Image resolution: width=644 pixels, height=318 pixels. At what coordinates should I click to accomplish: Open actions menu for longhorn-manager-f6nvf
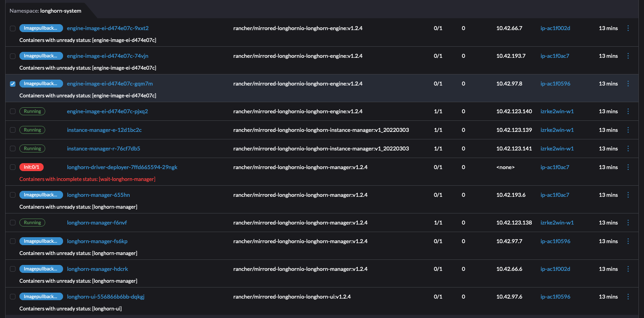pyautogui.click(x=628, y=223)
